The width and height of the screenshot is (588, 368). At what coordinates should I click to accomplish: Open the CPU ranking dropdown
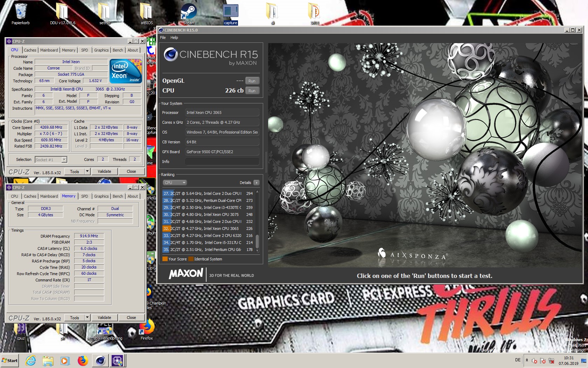pyautogui.click(x=174, y=183)
